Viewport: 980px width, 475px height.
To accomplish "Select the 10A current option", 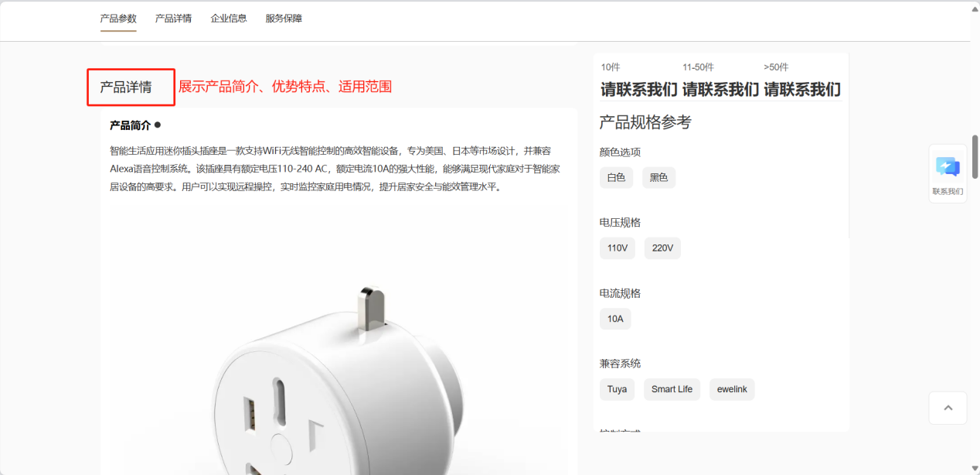I will [x=615, y=319].
